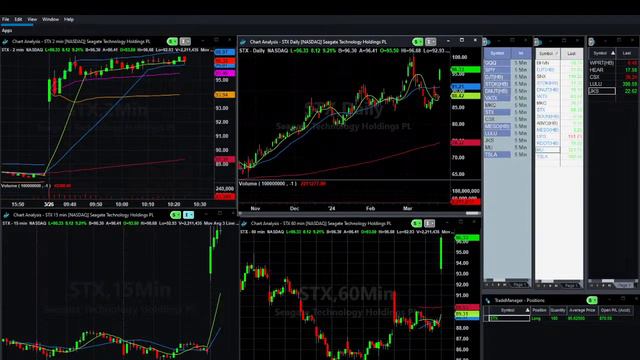640x360 pixels.
Task: Click the Last header in the white list
Action: pyautogui.click(x=571, y=53)
